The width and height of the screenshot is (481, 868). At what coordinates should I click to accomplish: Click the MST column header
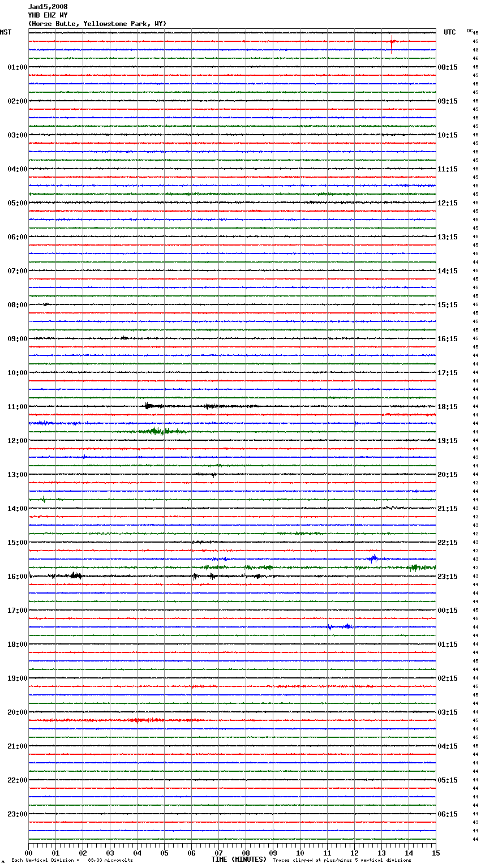pyautogui.click(x=6, y=32)
